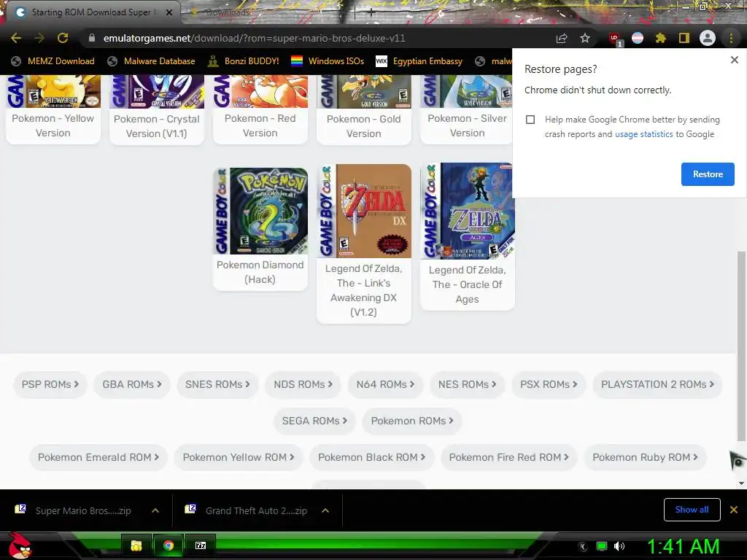Screen dimensions: 747x560
Task: Open the Extensions puzzle menu
Action: 660,38
